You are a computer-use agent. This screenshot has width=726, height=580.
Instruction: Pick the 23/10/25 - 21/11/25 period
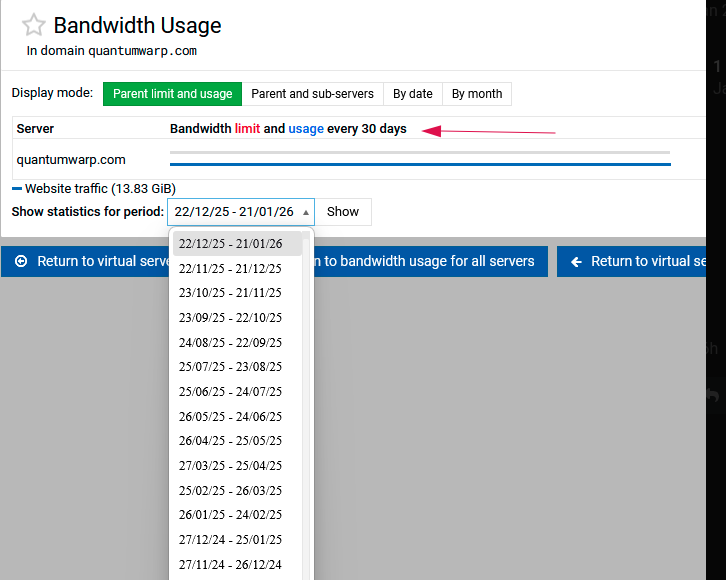(231, 293)
